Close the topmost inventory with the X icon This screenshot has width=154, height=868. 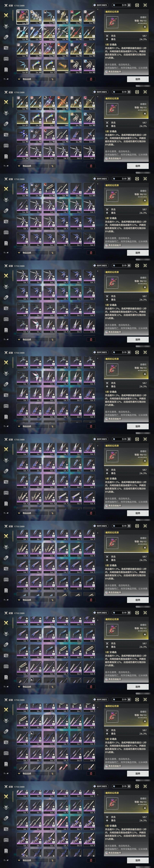(145, 5)
